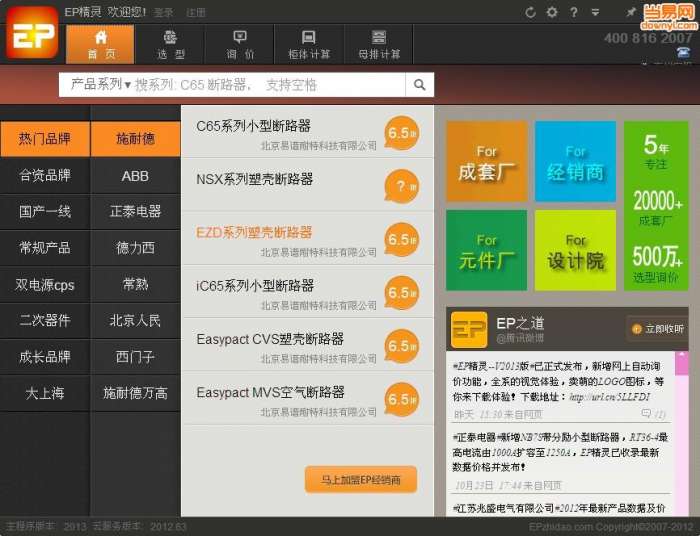
Task: Choose the 常熟 brand
Action: [x=136, y=284]
